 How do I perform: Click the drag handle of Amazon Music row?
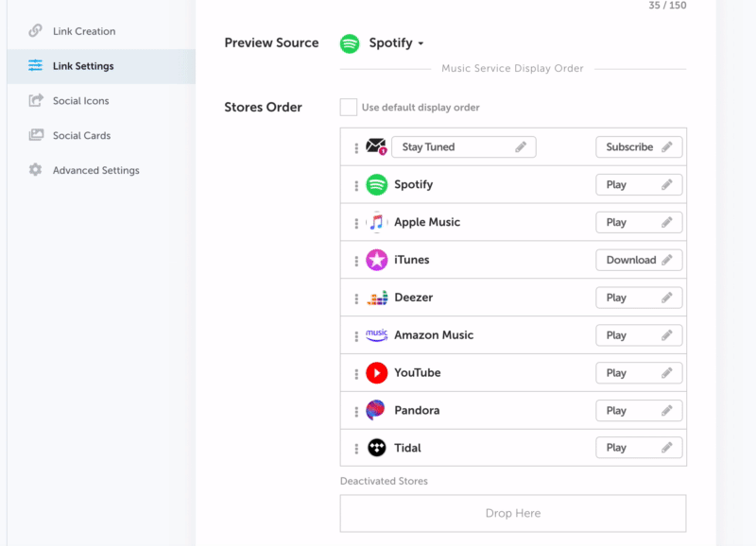click(x=356, y=336)
